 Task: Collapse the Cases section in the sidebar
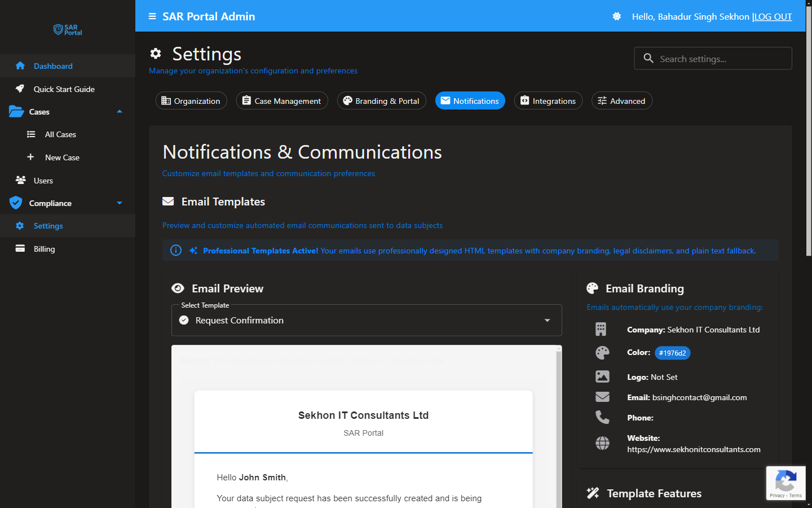click(119, 111)
